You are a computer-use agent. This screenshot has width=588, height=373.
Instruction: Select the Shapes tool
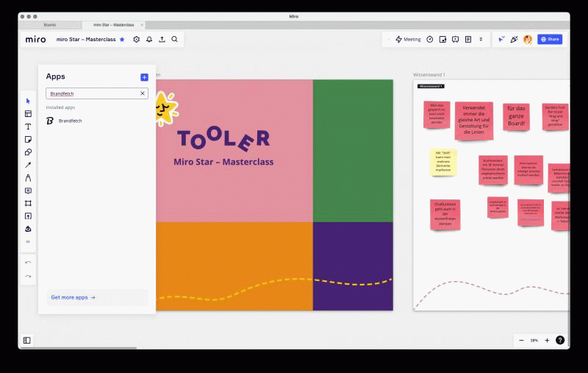[x=28, y=152]
